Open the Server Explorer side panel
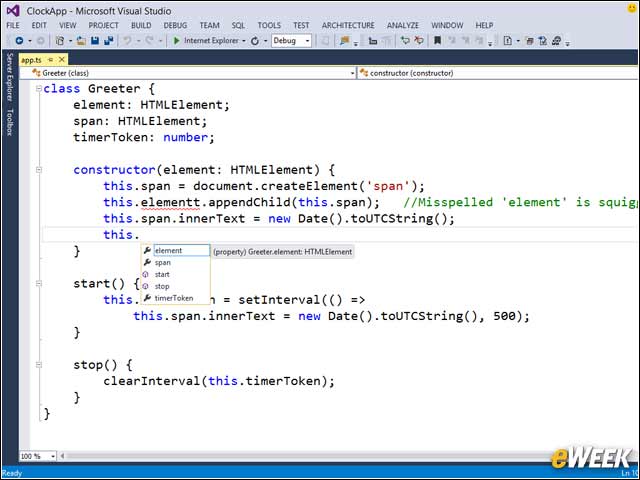 10,77
